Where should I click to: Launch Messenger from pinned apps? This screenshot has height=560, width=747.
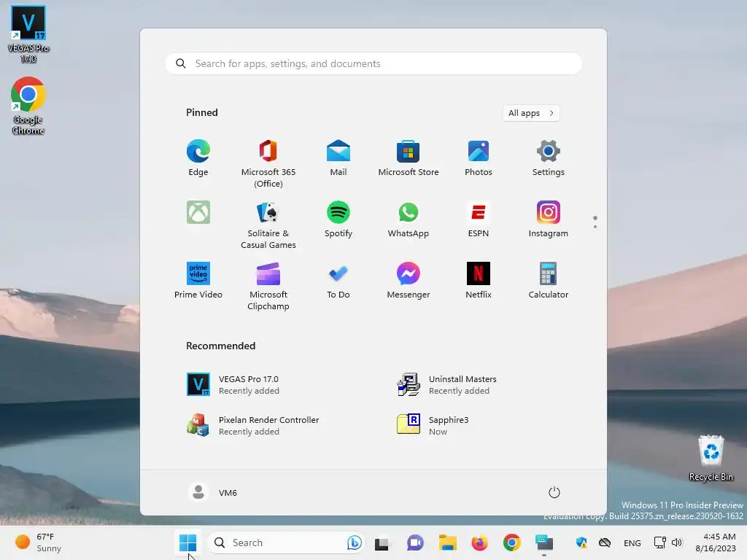(409, 281)
